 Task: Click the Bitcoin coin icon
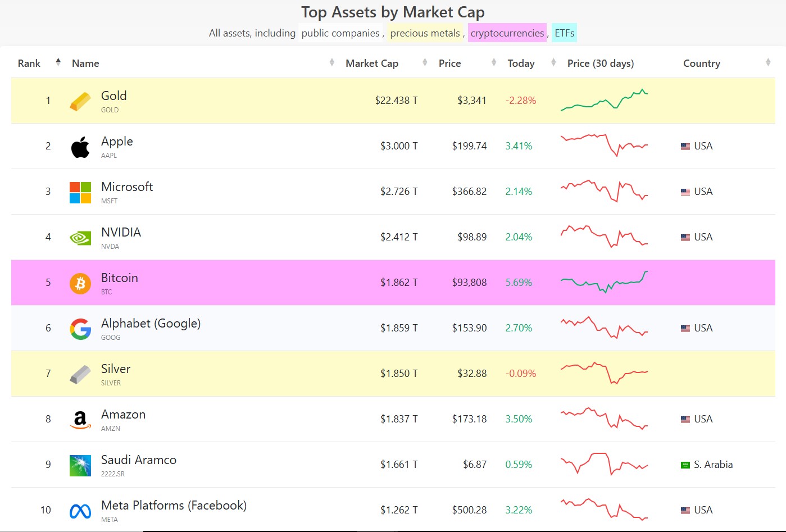point(80,283)
